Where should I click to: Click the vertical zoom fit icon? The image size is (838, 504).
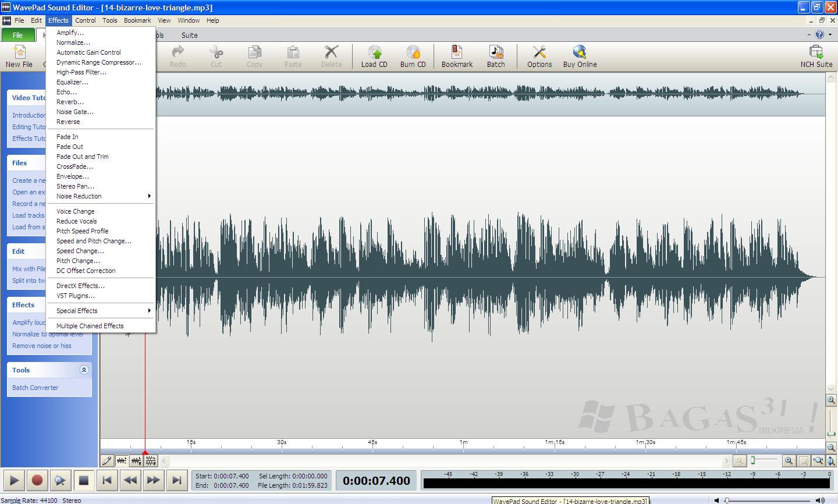pos(832,461)
